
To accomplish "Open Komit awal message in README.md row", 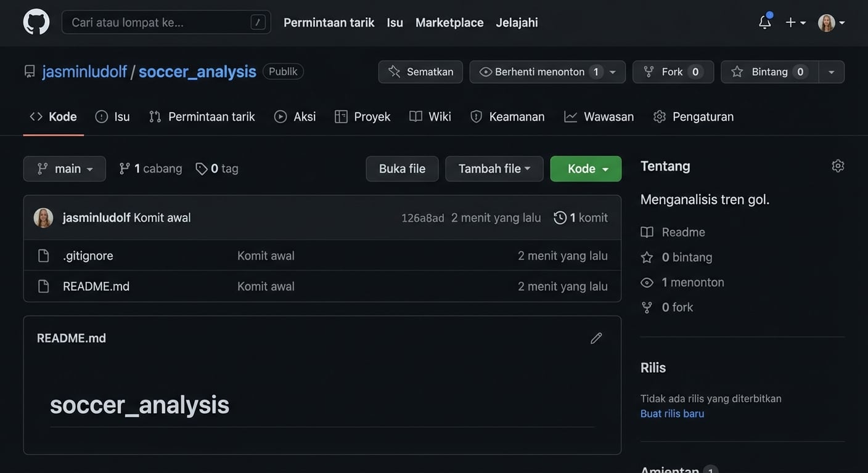I will tap(266, 286).
